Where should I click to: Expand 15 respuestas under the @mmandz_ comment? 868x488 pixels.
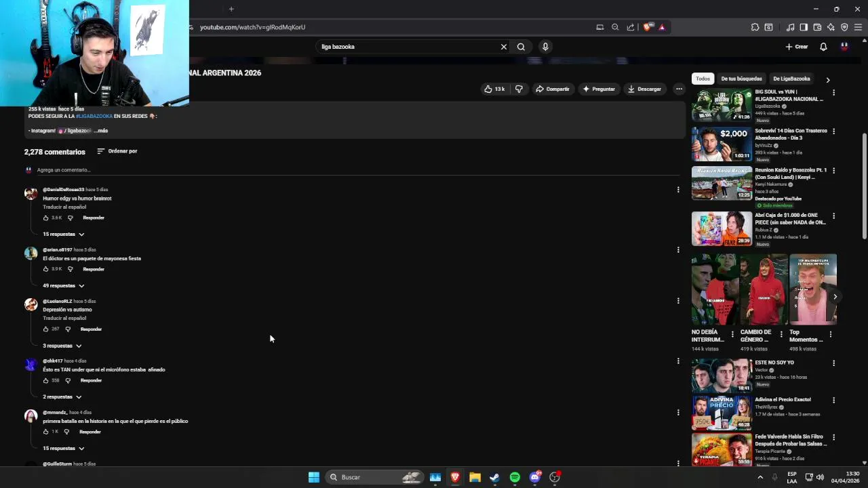click(x=64, y=449)
